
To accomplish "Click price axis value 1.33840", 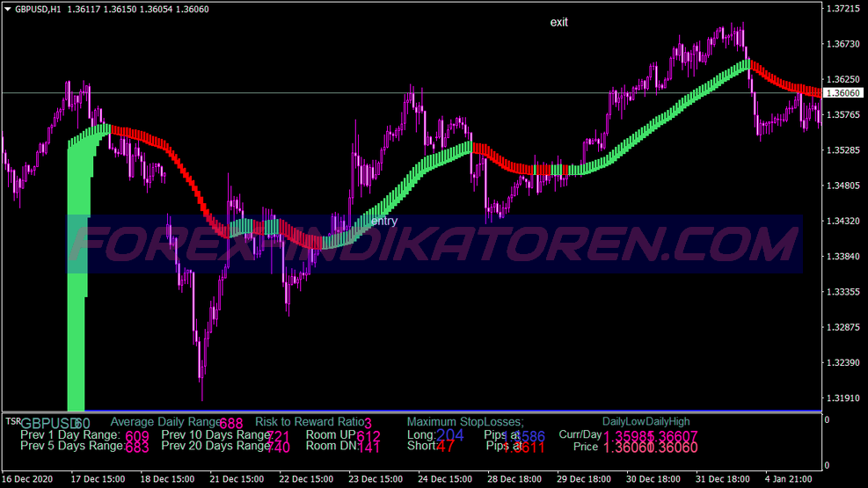I will [842, 256].
